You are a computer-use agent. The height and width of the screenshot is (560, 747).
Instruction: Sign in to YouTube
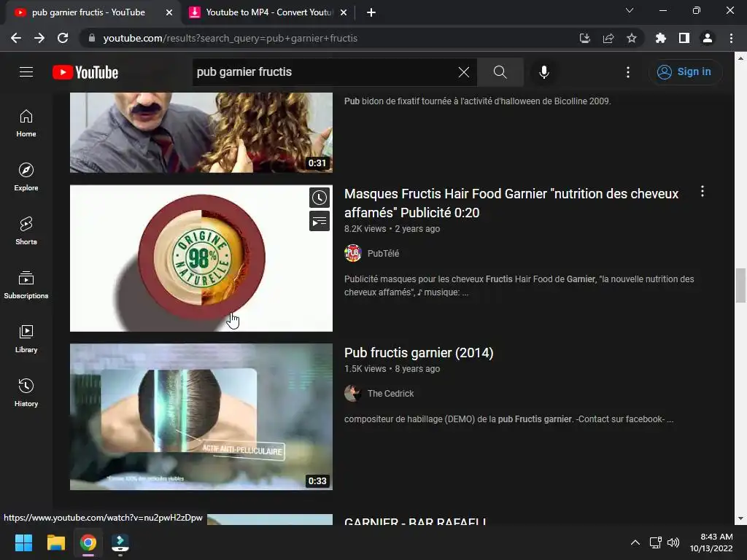coord(684,72)
